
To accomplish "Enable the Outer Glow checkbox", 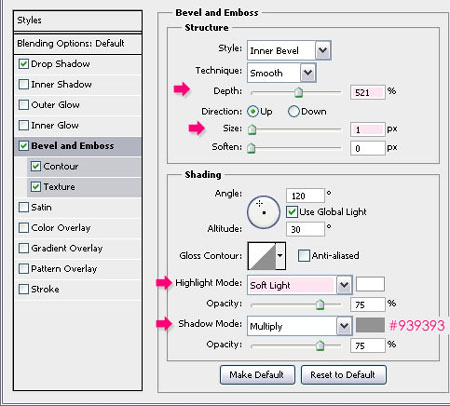I will pyautogui.click(x=24, y=105).
